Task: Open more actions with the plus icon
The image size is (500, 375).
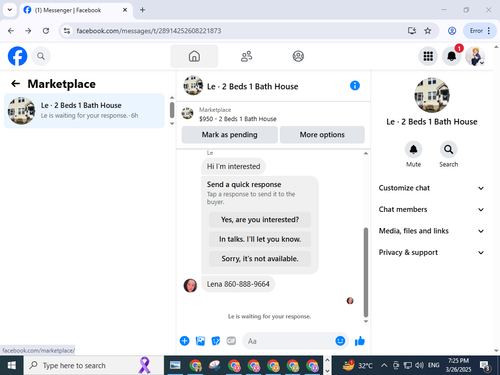Action: (x=184, y=341)
